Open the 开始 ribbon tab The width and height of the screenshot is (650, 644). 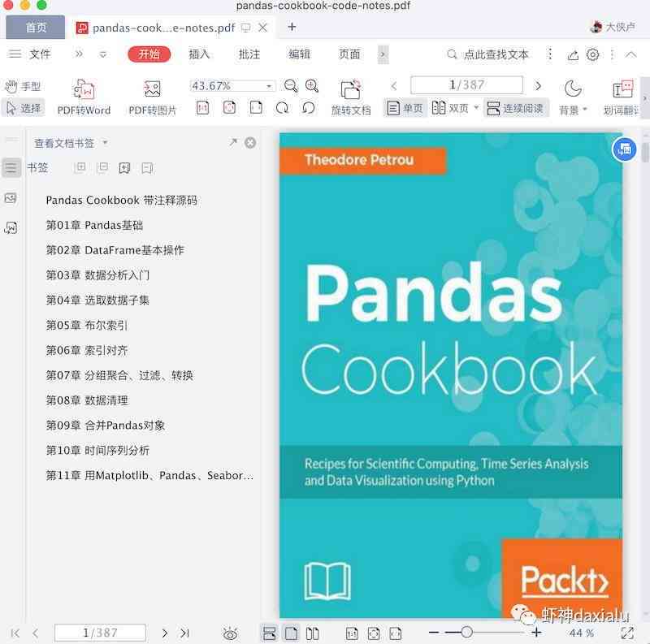pos(149,54)
